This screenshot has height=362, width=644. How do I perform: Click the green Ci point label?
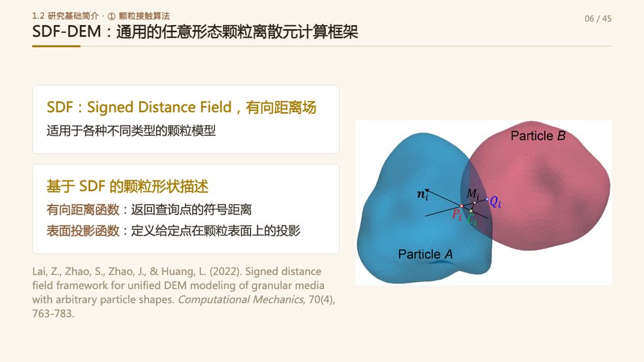[x=472, y=220]
